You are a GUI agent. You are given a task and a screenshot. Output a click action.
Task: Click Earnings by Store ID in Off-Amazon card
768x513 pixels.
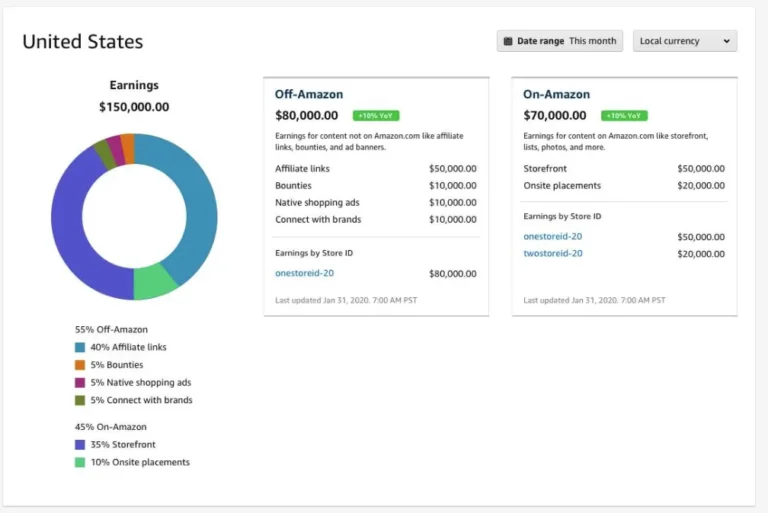(314, 253)
